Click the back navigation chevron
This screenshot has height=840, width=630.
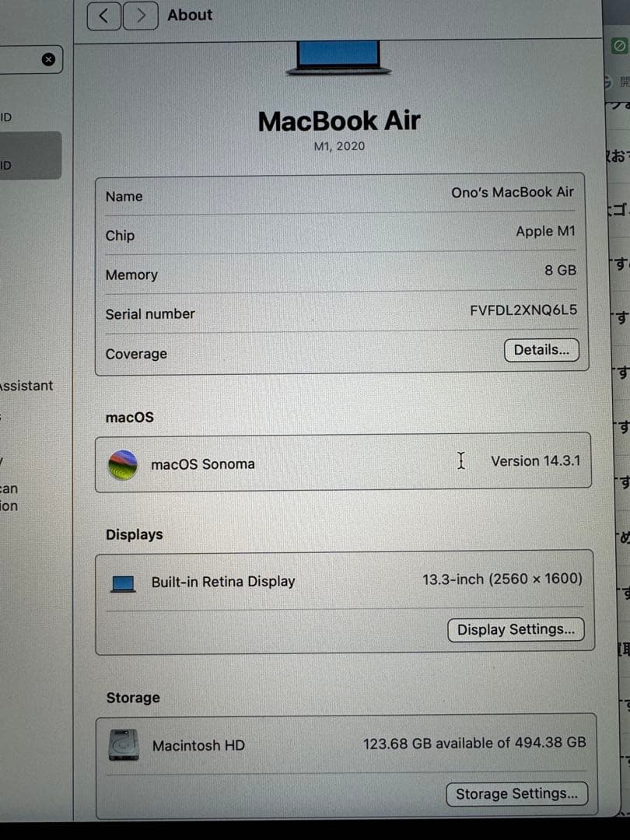point(103,16)
